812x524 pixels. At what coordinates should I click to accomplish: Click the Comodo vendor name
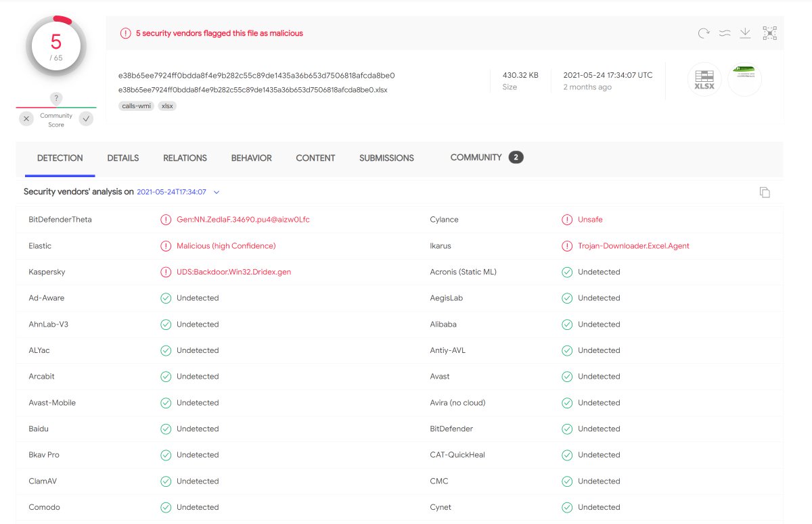click(45, 507)
